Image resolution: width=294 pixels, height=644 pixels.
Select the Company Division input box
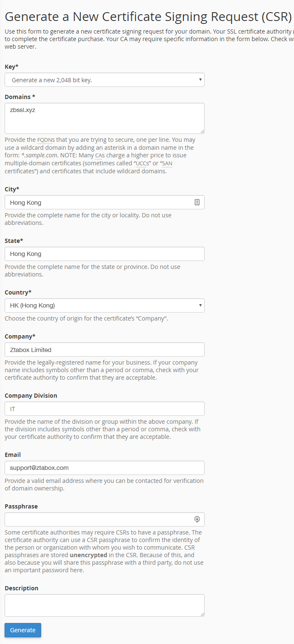point(104,409)
